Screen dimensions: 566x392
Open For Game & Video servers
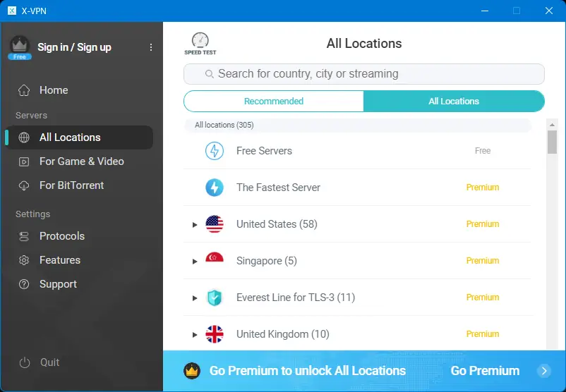81,161
